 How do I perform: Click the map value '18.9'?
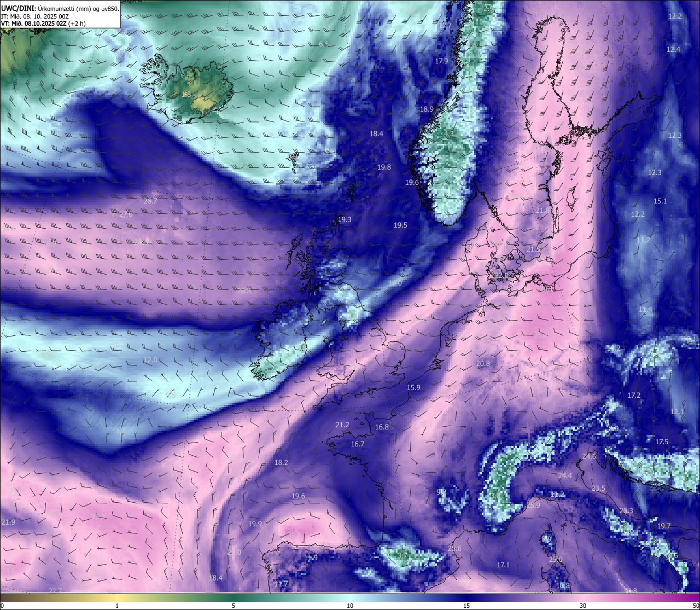[427, 109]
